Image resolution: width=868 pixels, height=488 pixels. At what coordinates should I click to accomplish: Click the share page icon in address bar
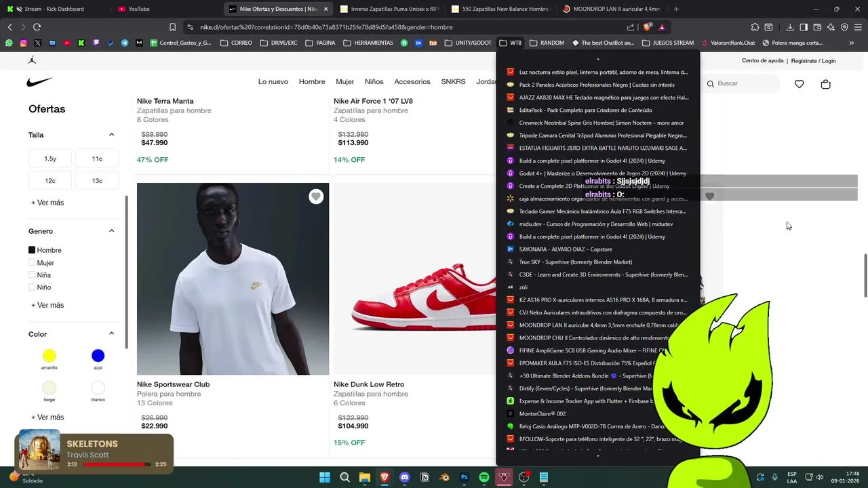coord(631,27)
